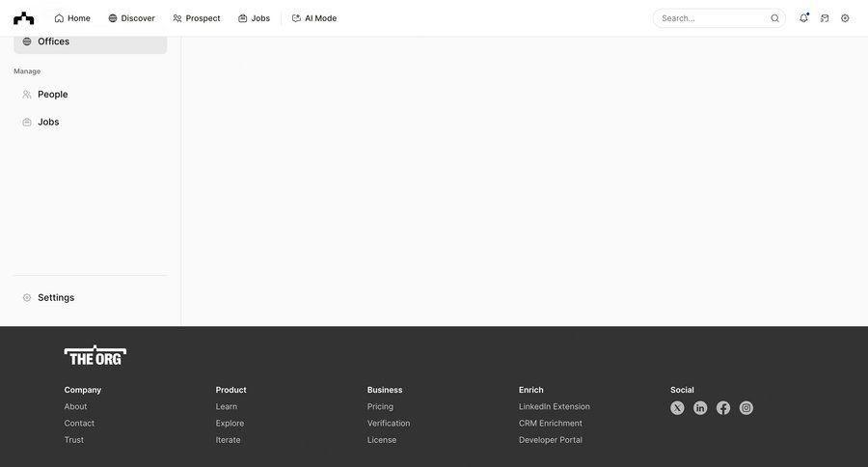Open sidebar Settings
Screen dimensions: 868x467
pyautogui.click(x=91, y=297)
